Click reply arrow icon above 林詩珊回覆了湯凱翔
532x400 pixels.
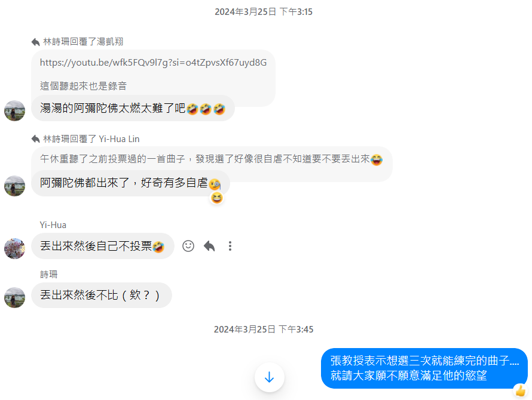(x=35, y=42)
